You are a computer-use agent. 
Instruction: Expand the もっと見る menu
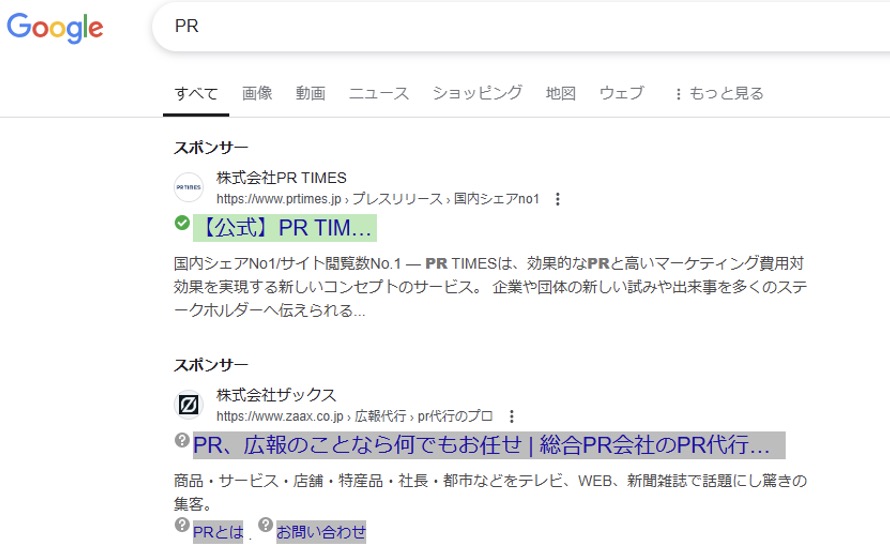click(719, 94)
